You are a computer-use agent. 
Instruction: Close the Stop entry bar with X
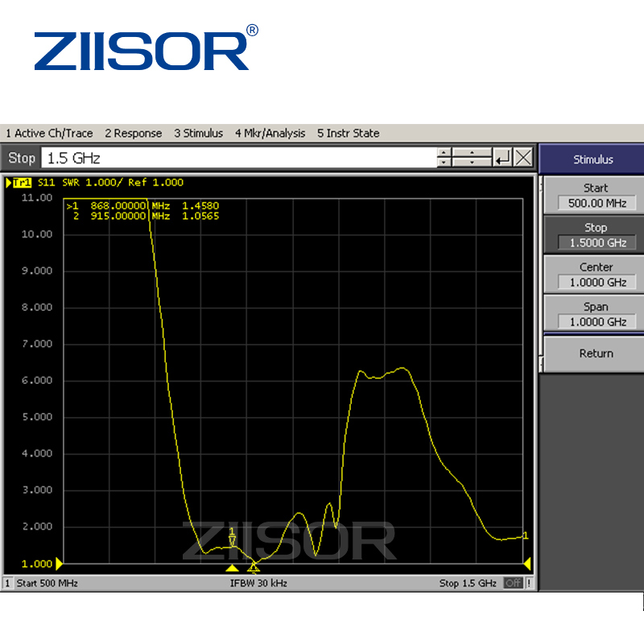[x=523, y=158]
